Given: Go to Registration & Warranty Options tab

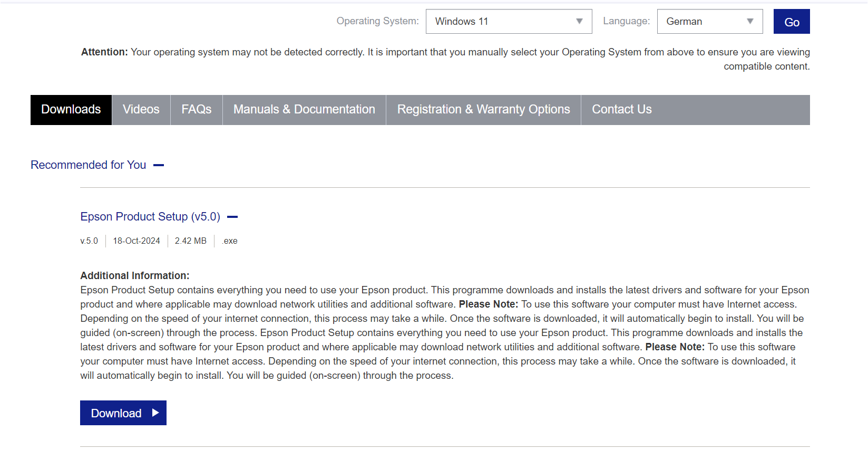Looking at the screenshot, I should [483, 110].
